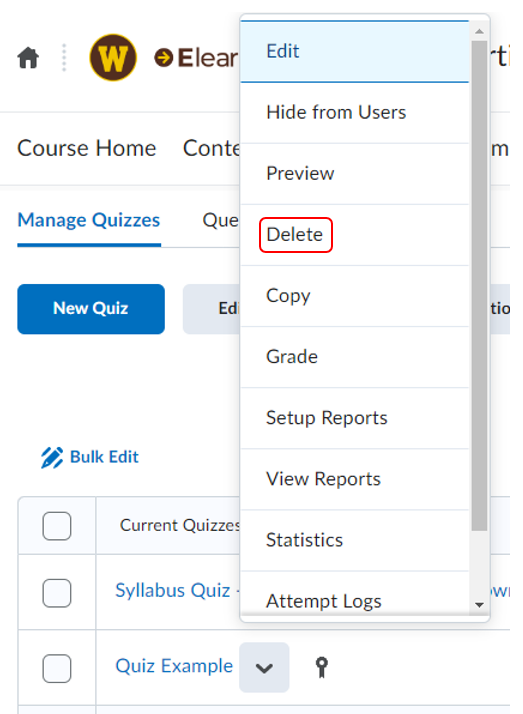Choose Preview in the quiz menu
523x714 pixels.
[x=355, y=173]
